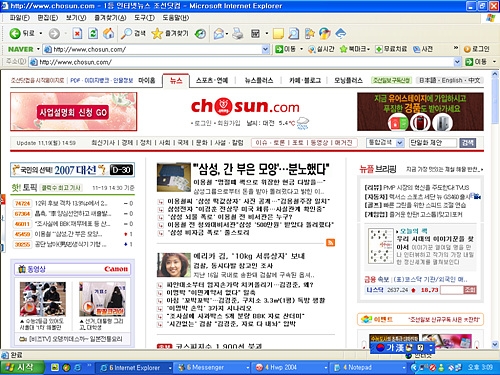
Task: Click the Naver toolbar 로그인 item
Action: [477, 49]
